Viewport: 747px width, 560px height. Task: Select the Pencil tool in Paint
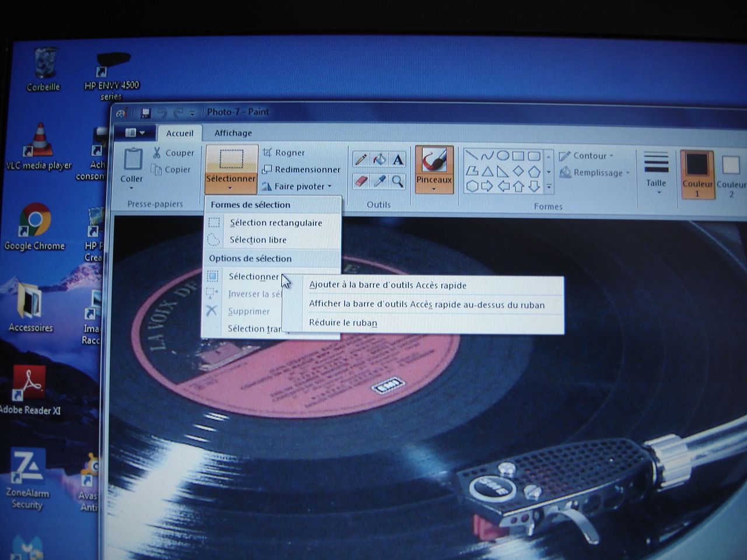click(x=361, y=159)
